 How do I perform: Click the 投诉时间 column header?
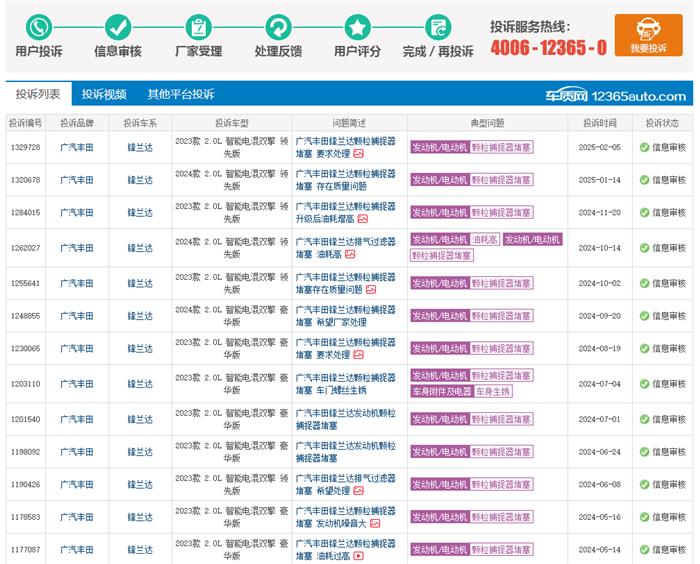coord(600,123)
